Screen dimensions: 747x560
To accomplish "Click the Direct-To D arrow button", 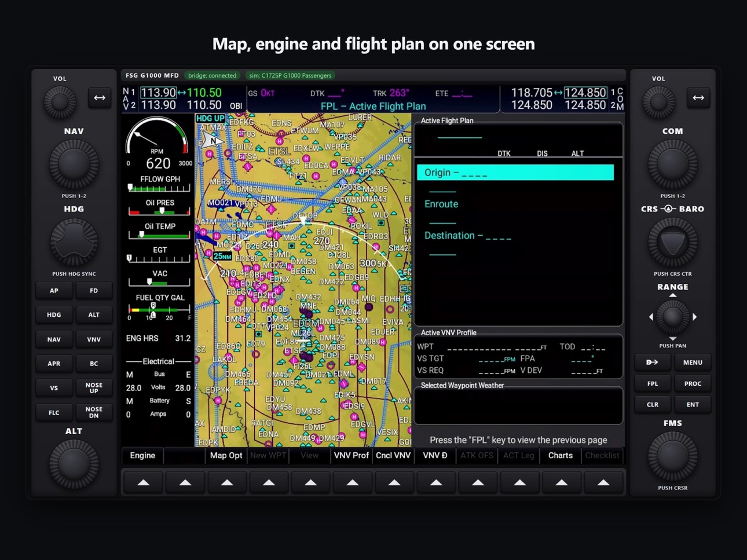I will point(653,363).
